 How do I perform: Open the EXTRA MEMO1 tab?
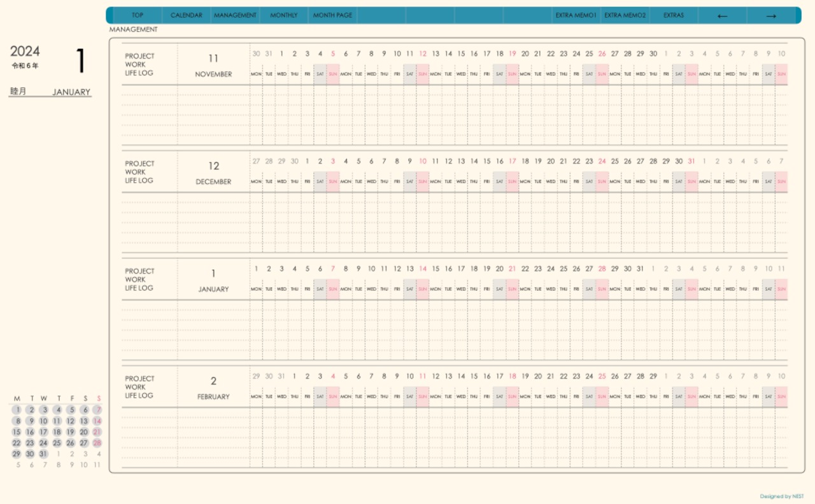click(576, 15)
